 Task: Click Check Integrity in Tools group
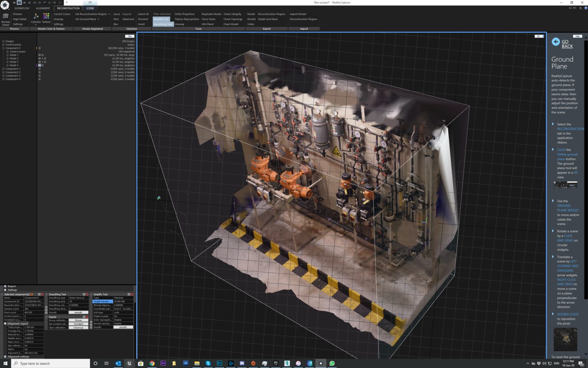232,14
